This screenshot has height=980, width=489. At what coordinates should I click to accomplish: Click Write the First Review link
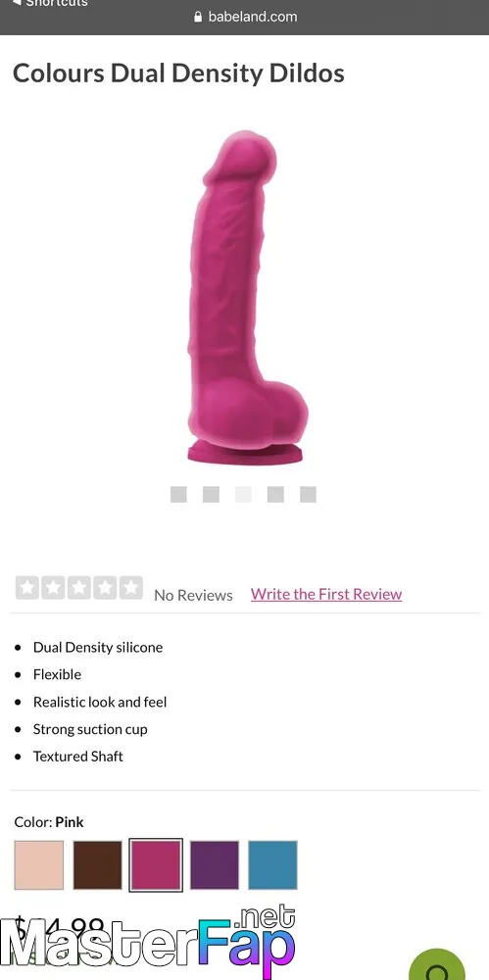(326, 594)
